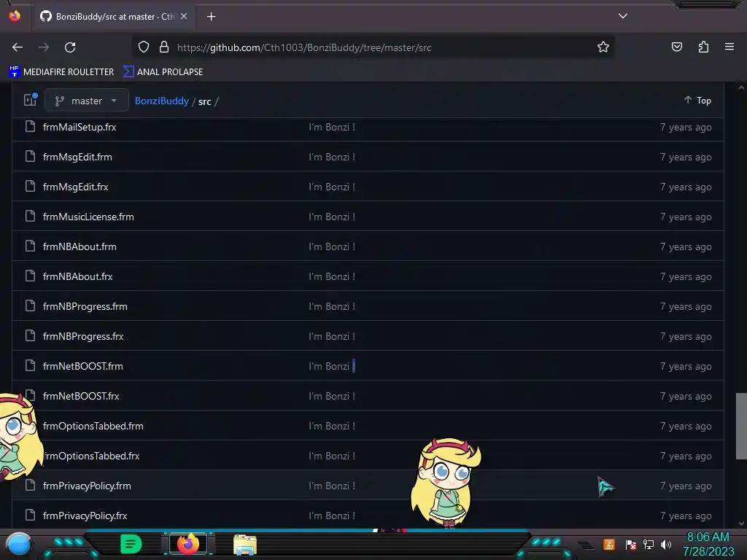
Task: Open the network tray icon
Action: (649, 544)
